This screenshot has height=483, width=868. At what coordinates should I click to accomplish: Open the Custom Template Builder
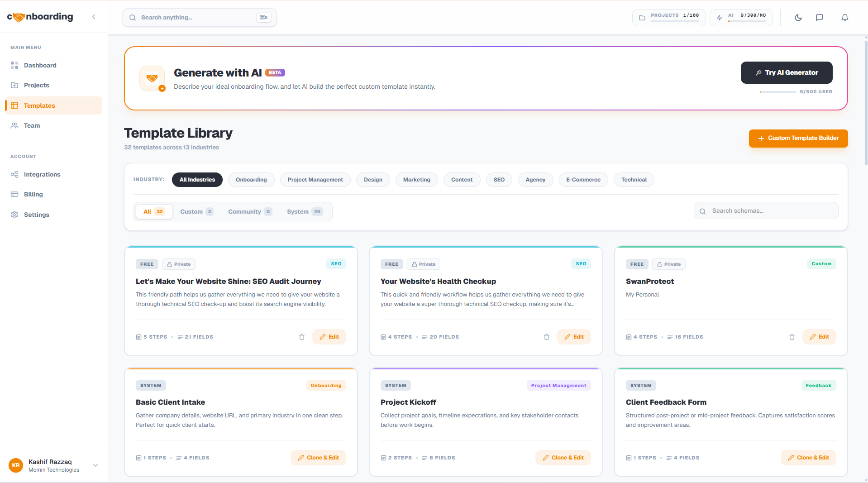[x=798, y=138]
